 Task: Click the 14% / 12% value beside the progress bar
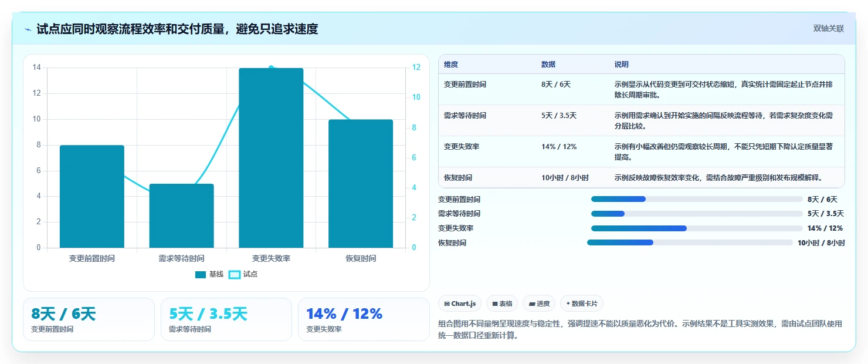(x=825, y=228)
